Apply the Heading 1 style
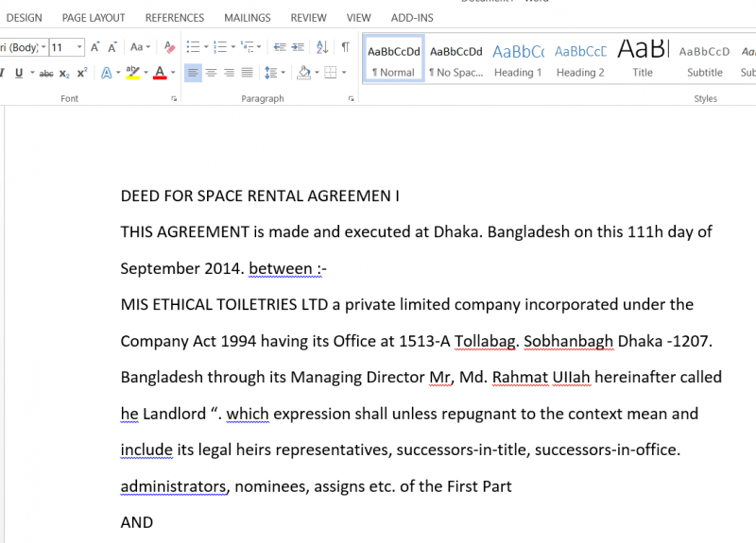Image resolution: width=756 pixels, height=543 pixels. point(518,59)
